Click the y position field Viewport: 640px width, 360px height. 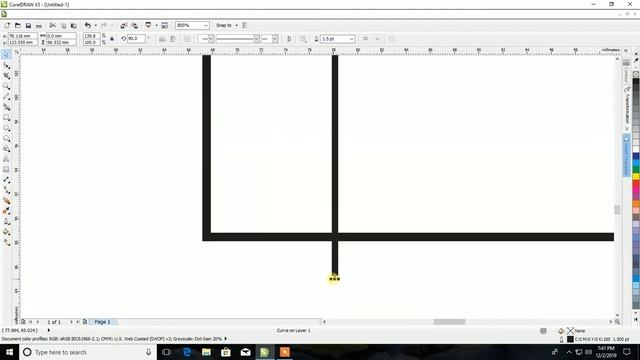[23, 42]
